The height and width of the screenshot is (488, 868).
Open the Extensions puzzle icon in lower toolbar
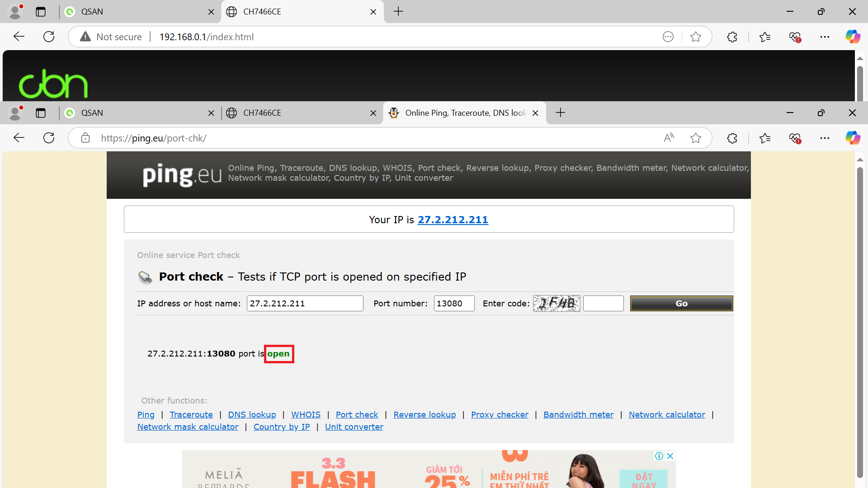(x=732, y=138)
